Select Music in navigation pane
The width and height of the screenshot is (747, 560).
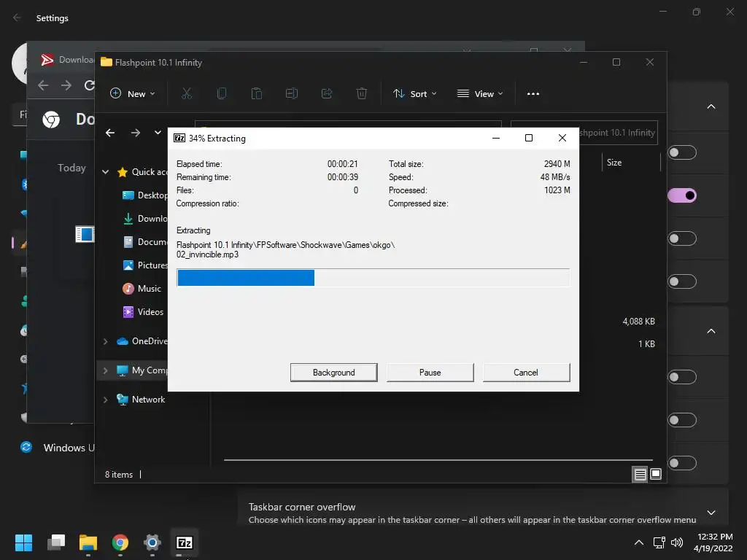142,289
